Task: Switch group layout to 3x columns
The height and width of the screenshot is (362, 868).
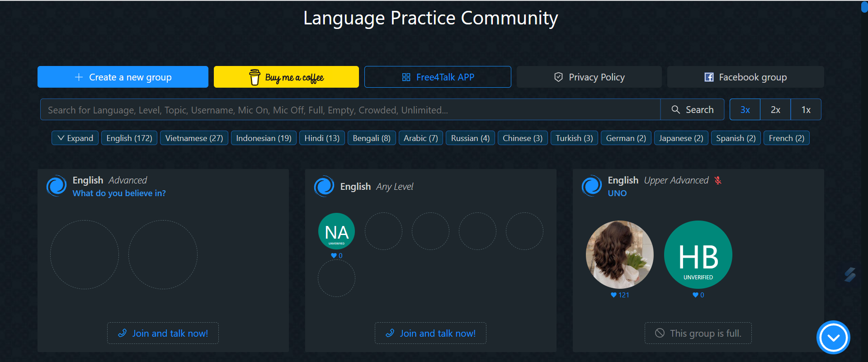Action: click(745, 110)
